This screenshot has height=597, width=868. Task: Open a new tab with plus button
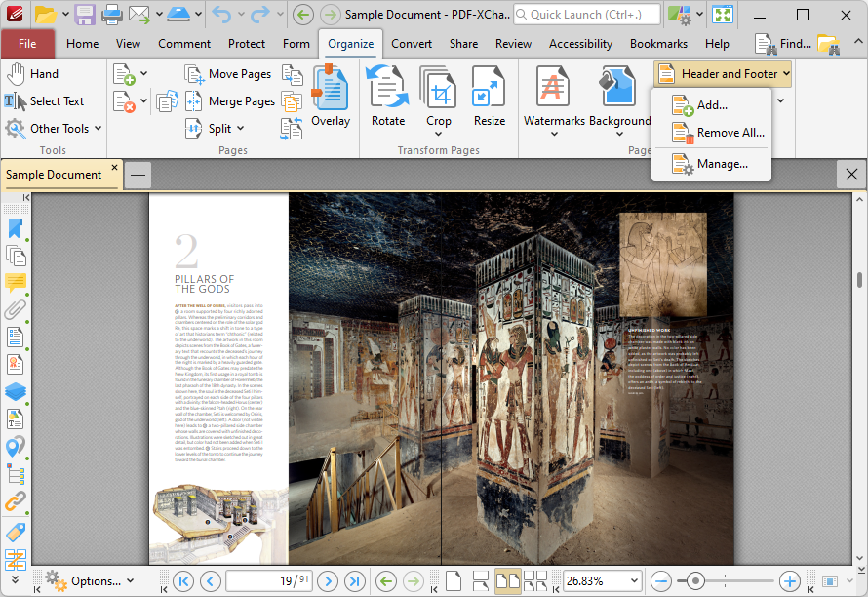(138, 176)
